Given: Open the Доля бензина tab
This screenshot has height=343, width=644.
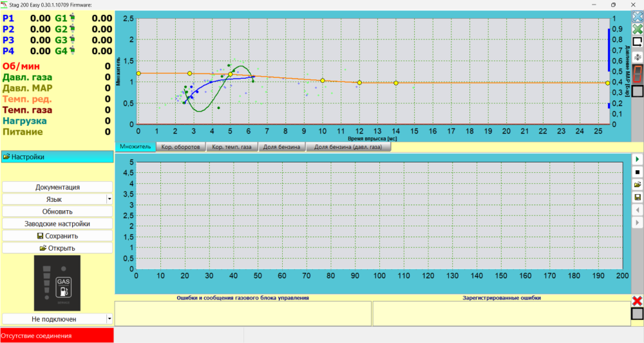Looking at the screenshot, I should click(x=282, y=147).
